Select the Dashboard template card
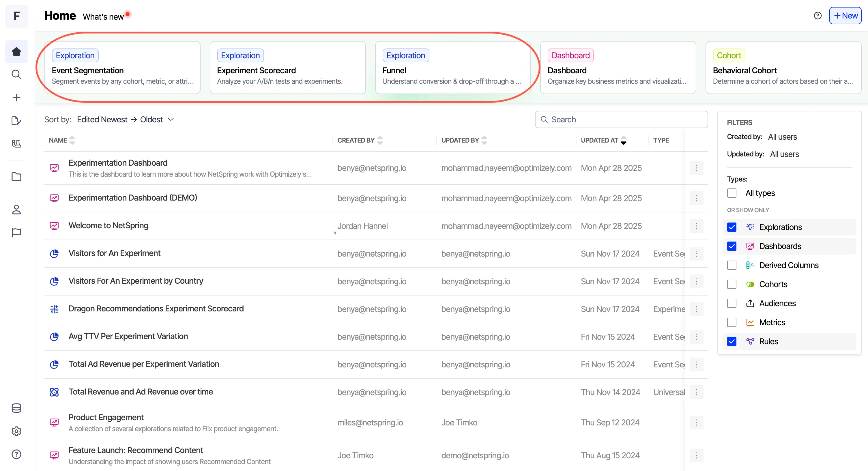The width and height of the screenshot is (868, 471). pos(618,67)
